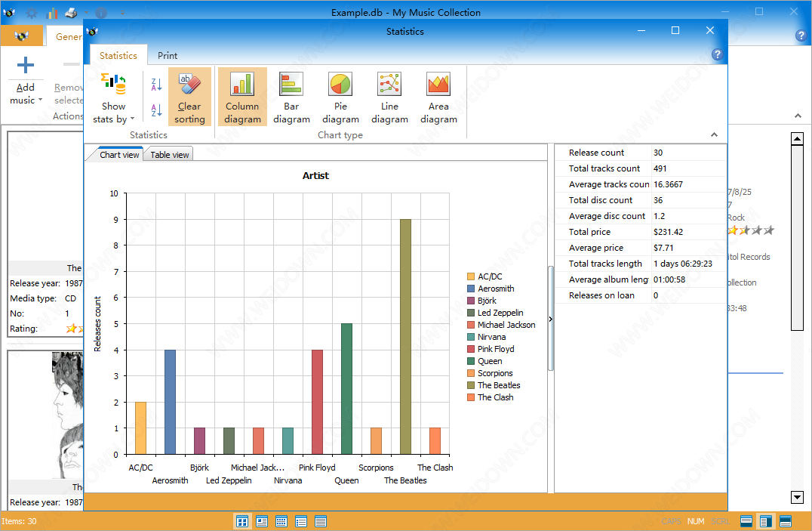The width and height of the screenshot is (812, 531).
Task: Switch chart to Line diagram
Action: (x=389, y=97)
